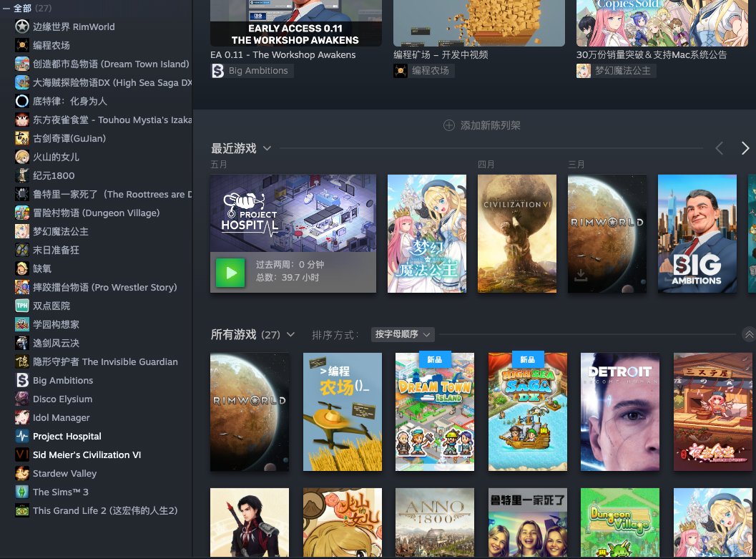Image resolution: width=756 pixels, height=559 pixels.
Task: Open the Dungeon Village cover in grid
Action: pyautogui.click(x=620, y=522)
